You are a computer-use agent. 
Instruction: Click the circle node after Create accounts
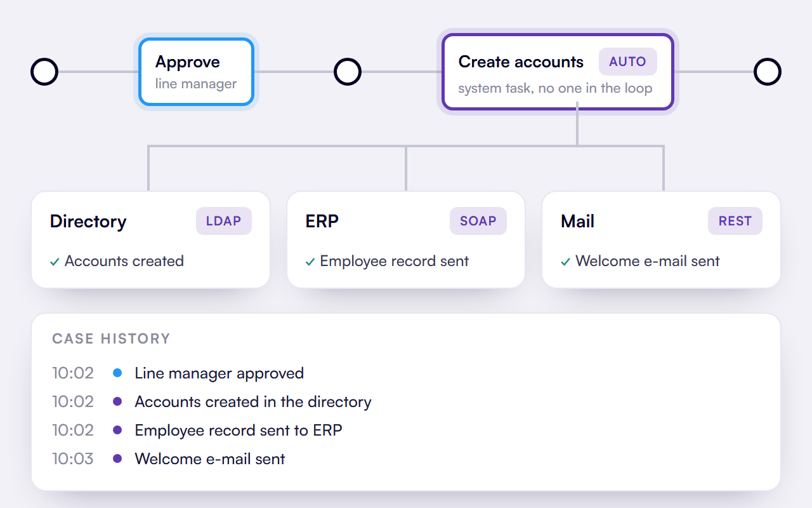(x=768, y=72)
